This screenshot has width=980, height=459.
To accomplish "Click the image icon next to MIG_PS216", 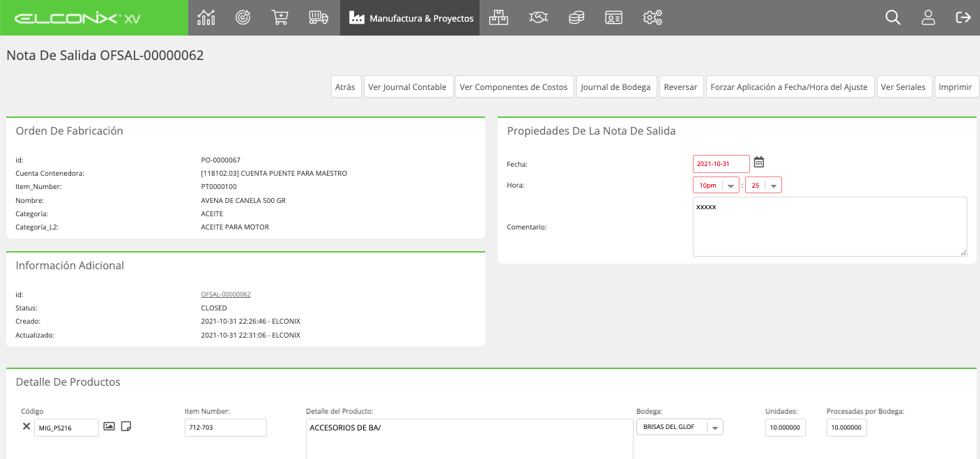I will click(x=109, y=426).
